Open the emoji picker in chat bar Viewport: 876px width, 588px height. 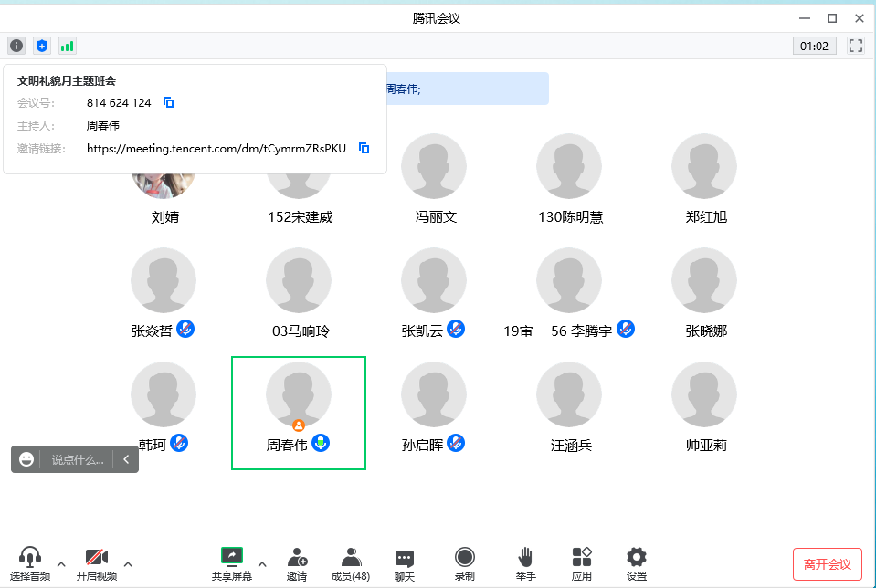(26, 459)
